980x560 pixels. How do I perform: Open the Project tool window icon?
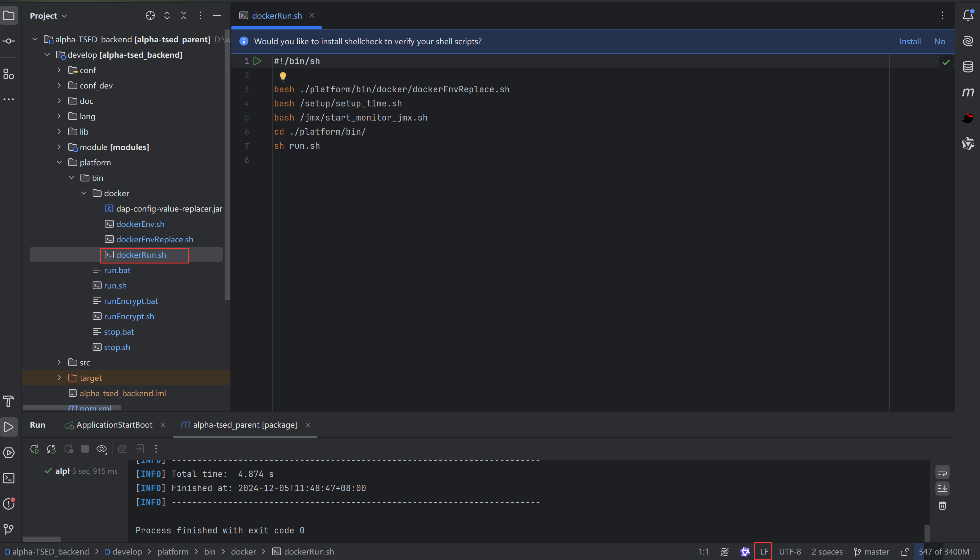[x=9, y=16]
